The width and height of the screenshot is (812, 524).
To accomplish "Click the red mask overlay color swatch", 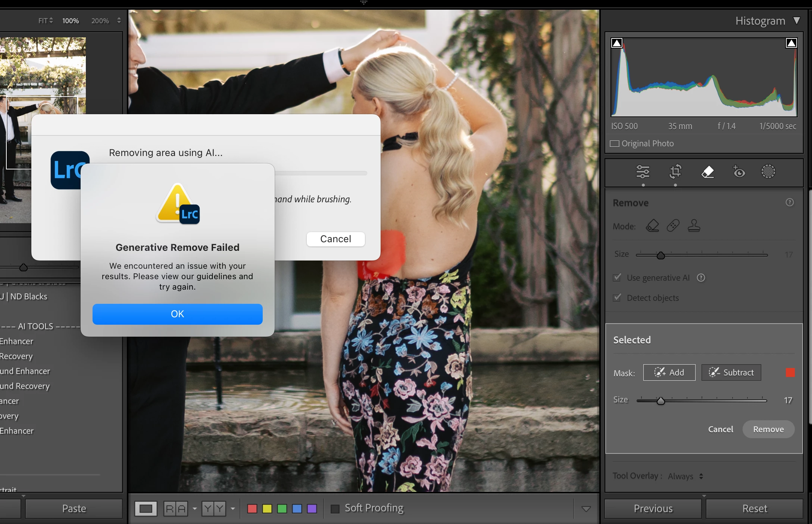I will [790, 372].
